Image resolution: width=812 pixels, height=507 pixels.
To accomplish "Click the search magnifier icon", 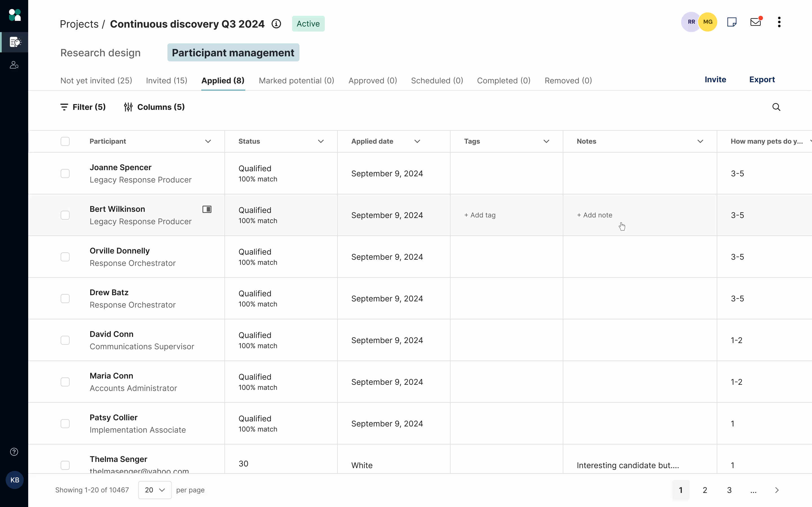I will coord(776,107).
